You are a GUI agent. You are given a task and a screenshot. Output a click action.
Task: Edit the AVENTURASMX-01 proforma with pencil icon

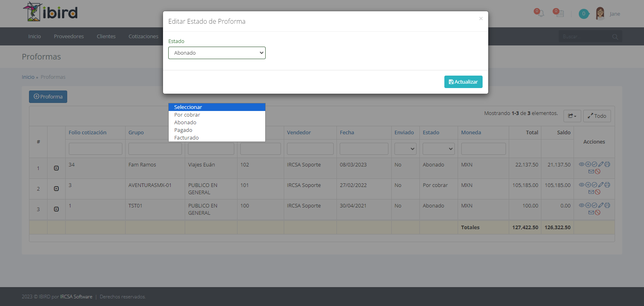point(601,185)
